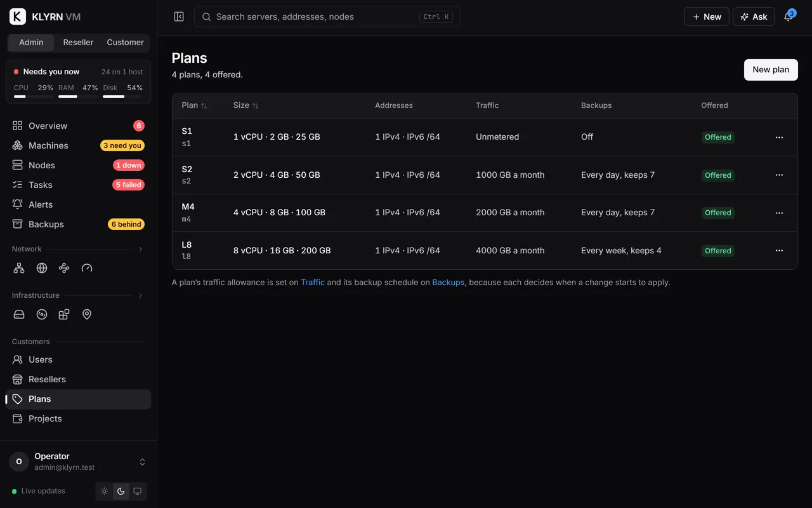Open the Operator account switcher chevrons

[142, 462]
